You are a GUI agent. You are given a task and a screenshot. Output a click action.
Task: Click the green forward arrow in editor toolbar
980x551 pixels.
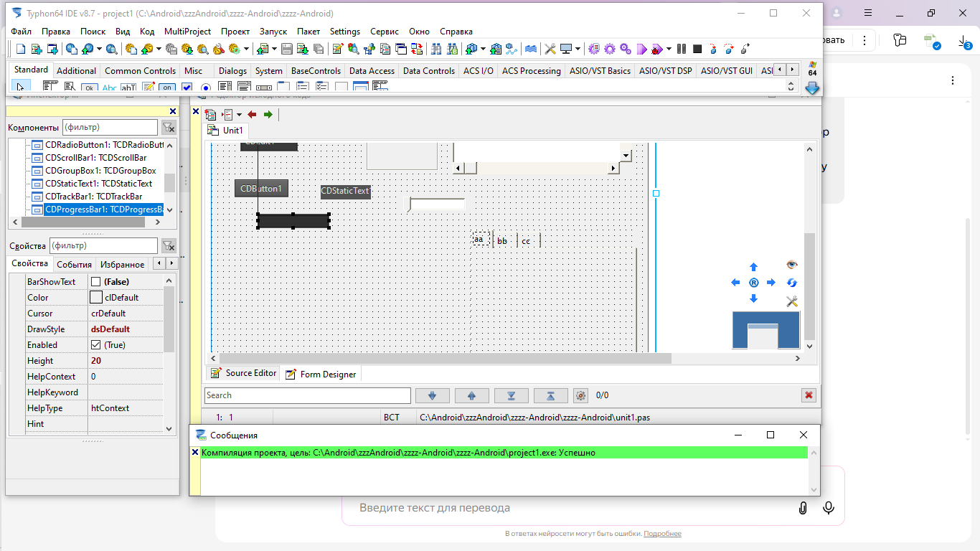click(x=268, y=115)
